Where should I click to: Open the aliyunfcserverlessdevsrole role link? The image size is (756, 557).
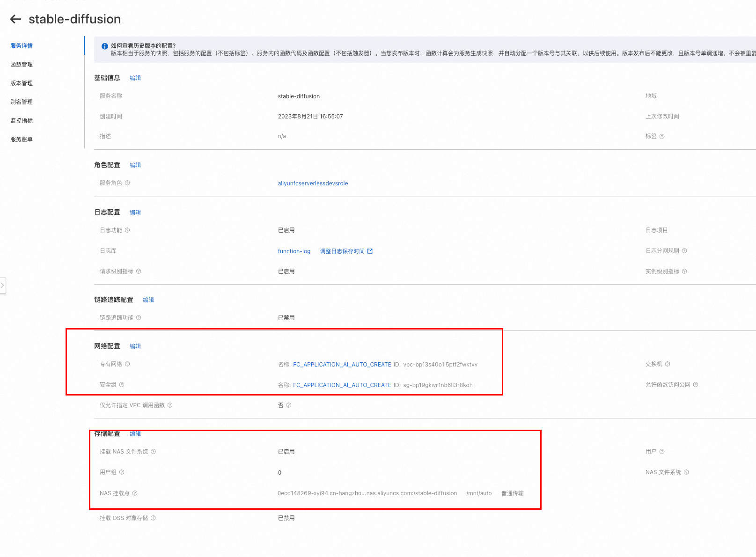[313, 183]
